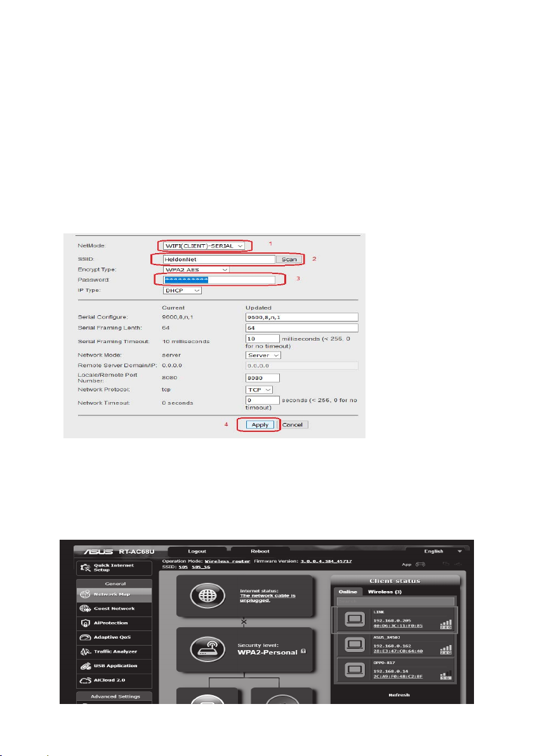This screenshot has width=533, height=756.
Task: Click the Serial Framing Lenth updated field
Action: [302, 328]
